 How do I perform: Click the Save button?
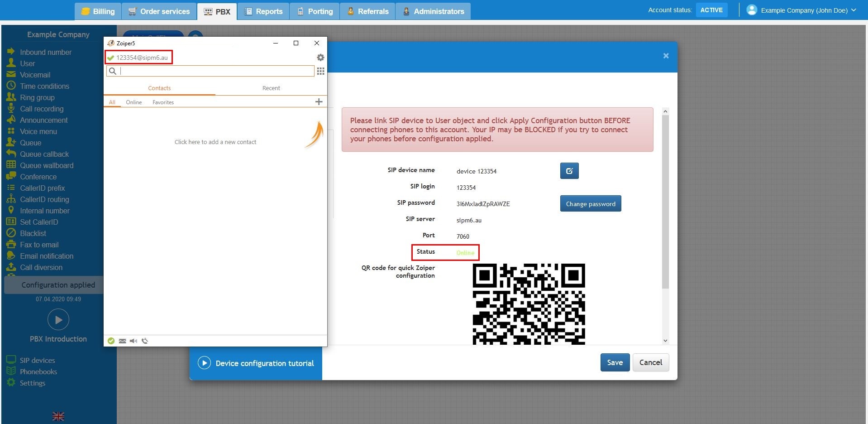coord(615,362)
